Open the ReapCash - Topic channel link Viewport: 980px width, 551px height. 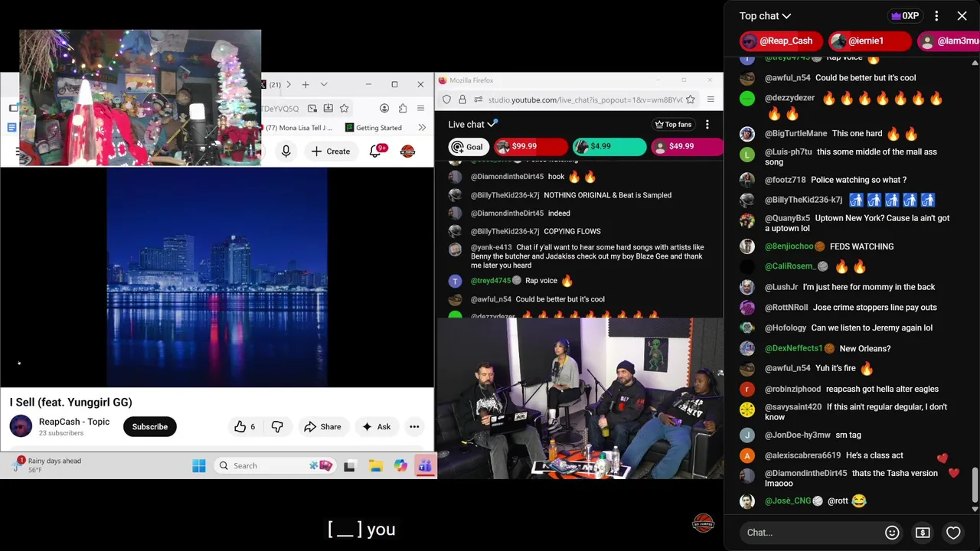point(74,422)
